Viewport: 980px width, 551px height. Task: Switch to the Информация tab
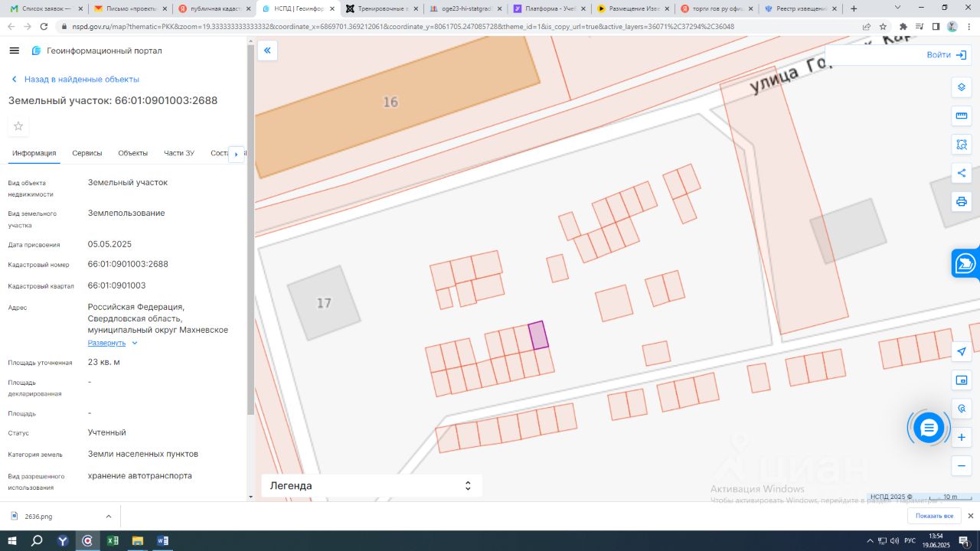coord(34,153)
